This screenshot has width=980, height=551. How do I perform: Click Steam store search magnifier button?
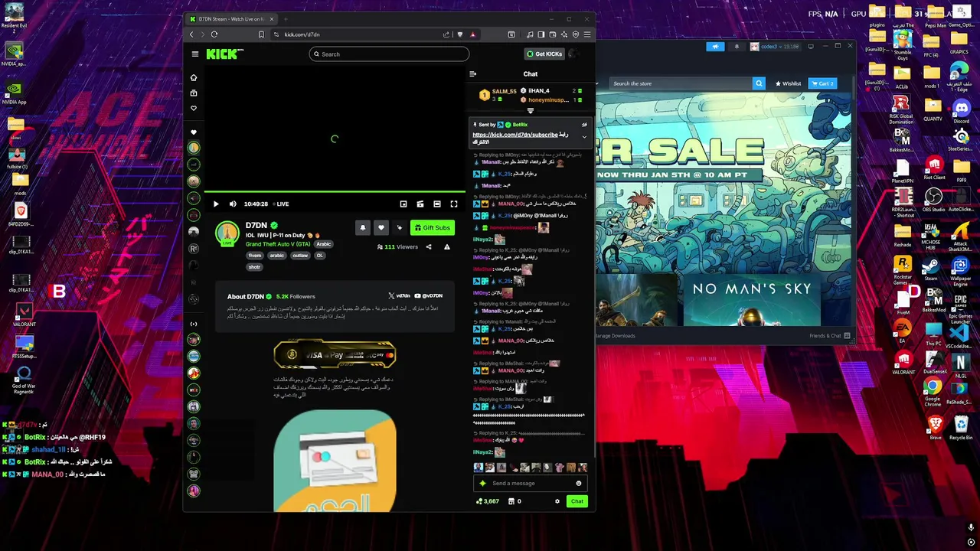(759, 83)
